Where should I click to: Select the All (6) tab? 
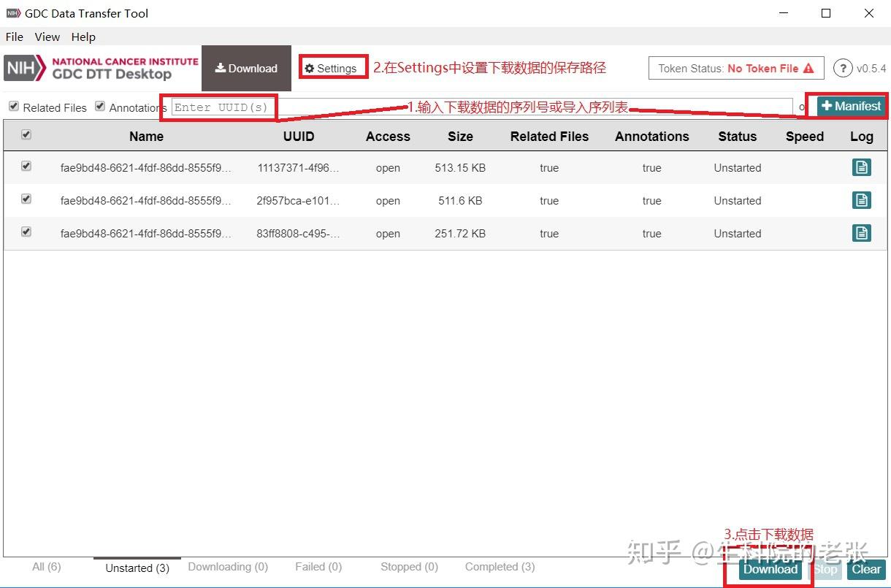pos(46,566)
